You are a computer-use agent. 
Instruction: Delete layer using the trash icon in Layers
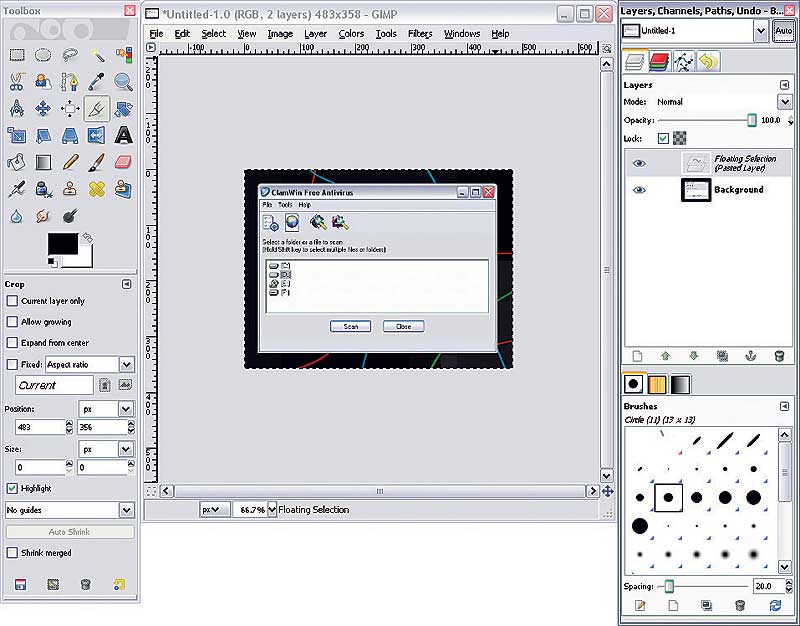(x=779, y=356)
